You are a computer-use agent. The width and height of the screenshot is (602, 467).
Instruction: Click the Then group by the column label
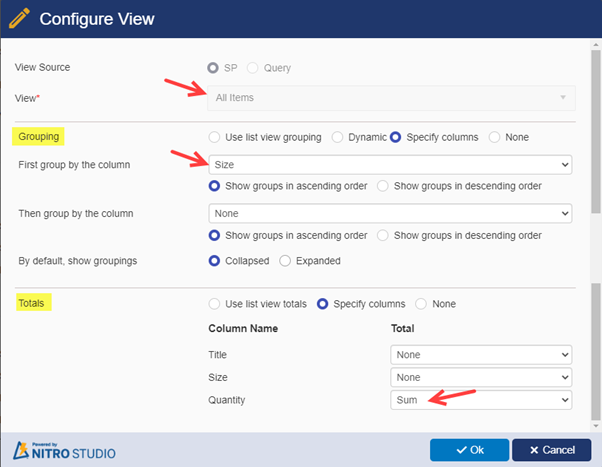coord(76,214)
